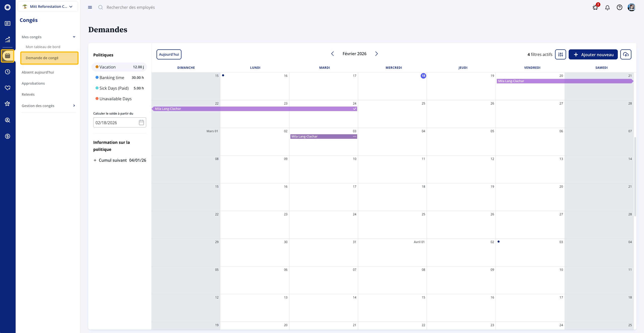Click the Aujourd'hui button

tap(169, 54)
